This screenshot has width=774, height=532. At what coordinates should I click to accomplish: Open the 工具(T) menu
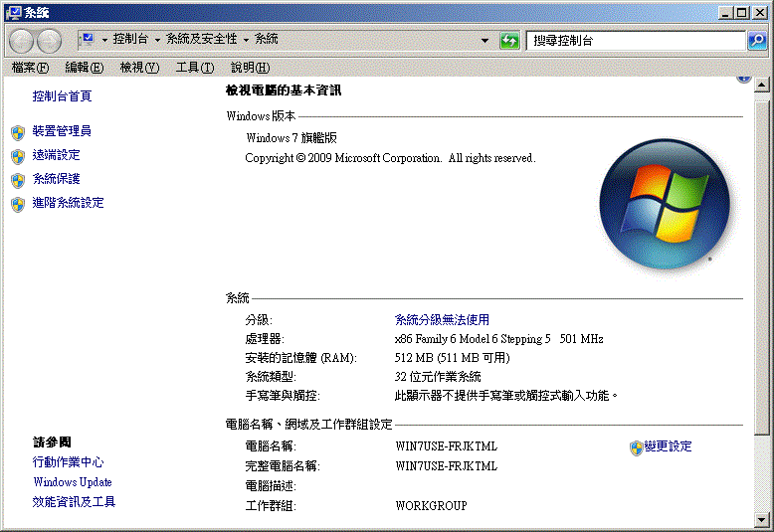pos(194,68)
